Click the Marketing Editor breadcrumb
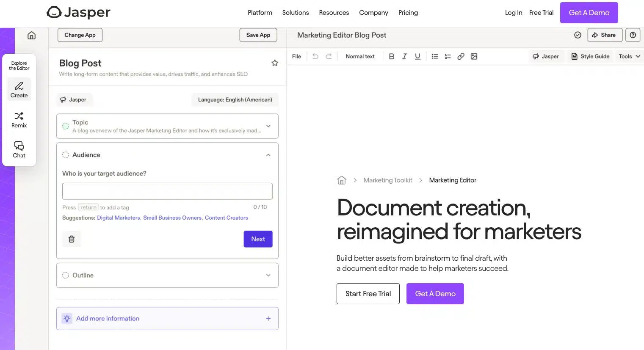Image resolution: width=644 pixels, height=350 pixels. click(x=453, y=180)
